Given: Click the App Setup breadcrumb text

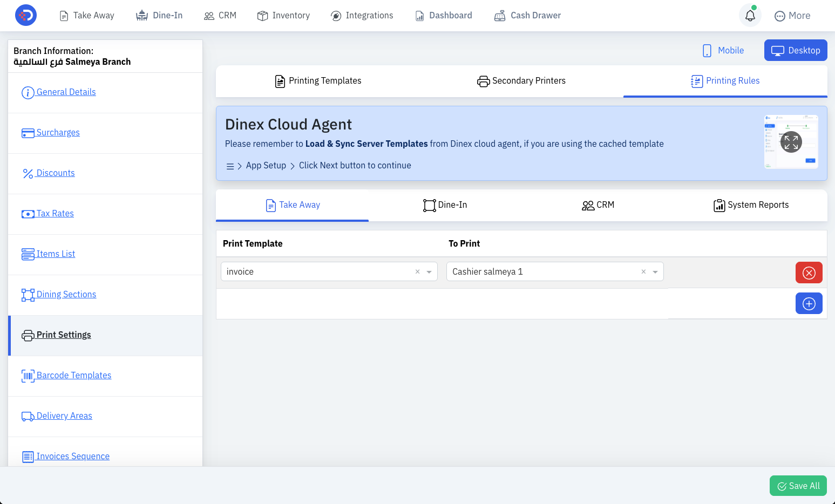Looking at the screenshot, I should tap(266, 166).
